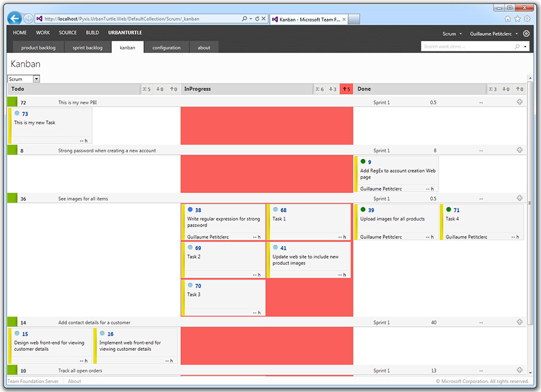Click the red ↑5 limit indicator in InProgress header
The width and height of the screenshot is (541, 392).
coord(346,88)
